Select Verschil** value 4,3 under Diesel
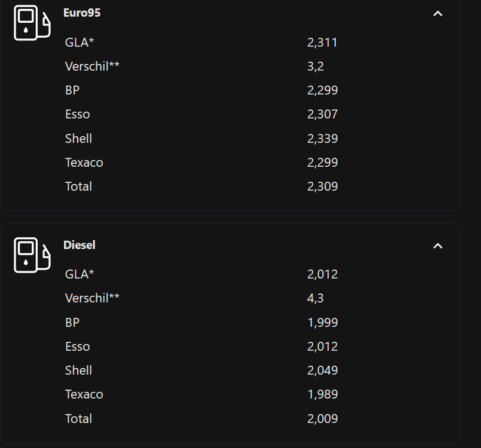Screen dimensions: 481x448 pos(315,298)
